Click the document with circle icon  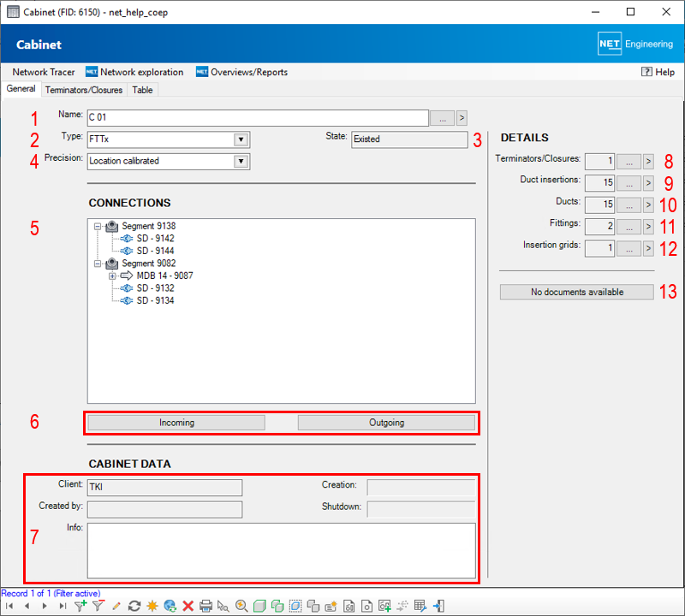click(x=367, y=606)
